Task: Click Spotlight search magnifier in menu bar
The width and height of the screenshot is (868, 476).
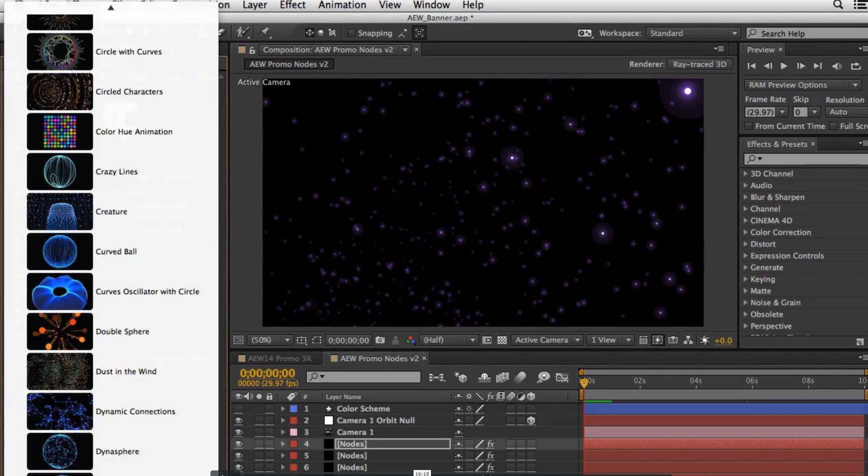Action: pyautogui.click(x=838, y=5)
